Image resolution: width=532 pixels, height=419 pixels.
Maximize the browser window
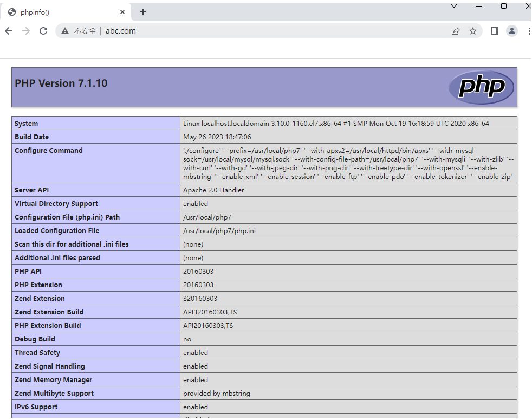(504, 6)
